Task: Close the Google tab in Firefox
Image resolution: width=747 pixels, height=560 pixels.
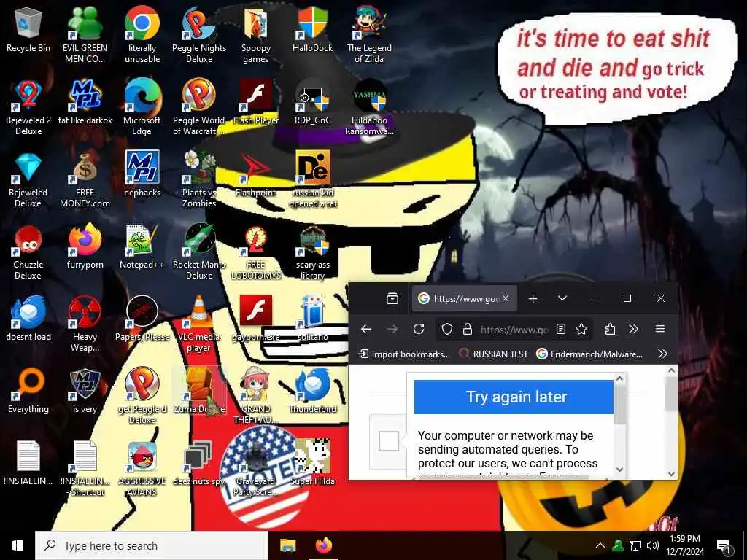Action: pyautogui.click(x=506, y=298)
